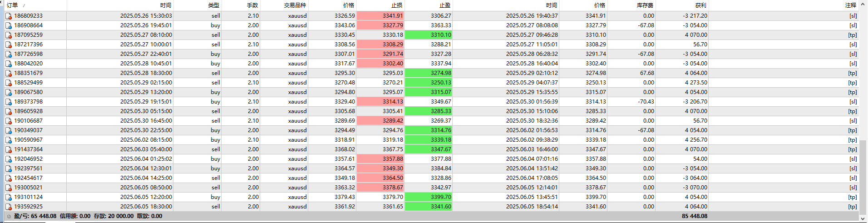Screen dimensions: 868x223
Task: Pick the trade icon of order 188529499
Action: (9, 83)
